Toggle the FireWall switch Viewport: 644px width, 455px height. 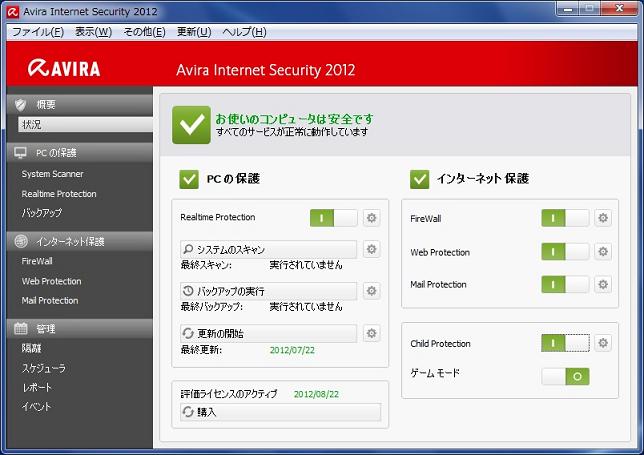click(565, 218)
